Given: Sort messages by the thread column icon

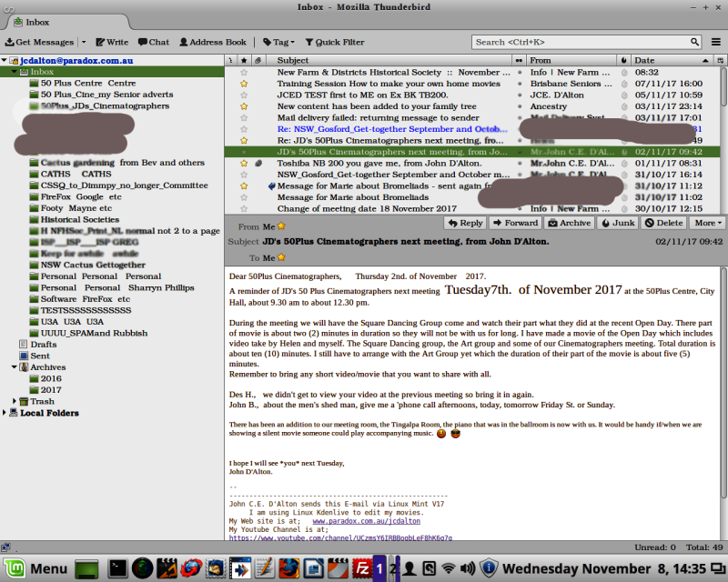Looking at the screenshot, I should [231, 60].
